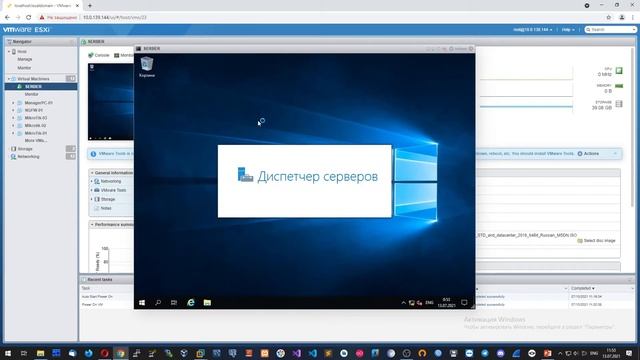Image resolution: width=640 pixels, height=360 pixels.
Task: Click the More VMs link
Action: pyautogui.click(x=36, y=140)
